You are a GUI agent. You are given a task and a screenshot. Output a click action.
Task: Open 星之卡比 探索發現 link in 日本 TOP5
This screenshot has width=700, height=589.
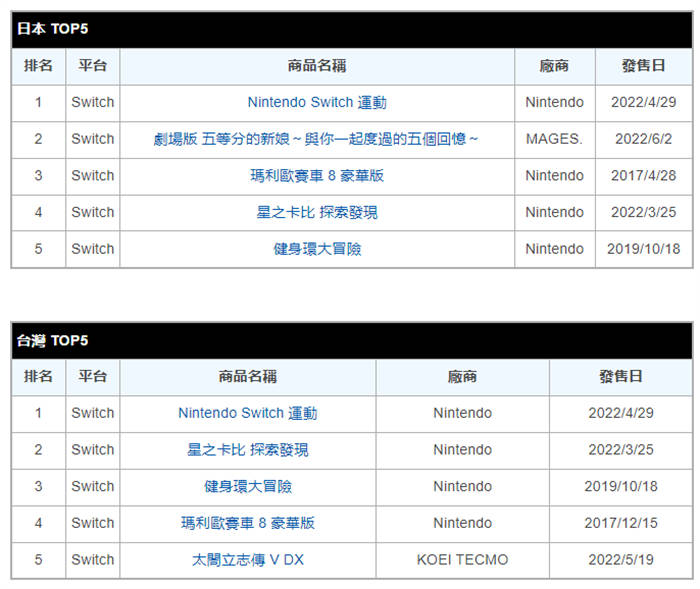point(317,212)
